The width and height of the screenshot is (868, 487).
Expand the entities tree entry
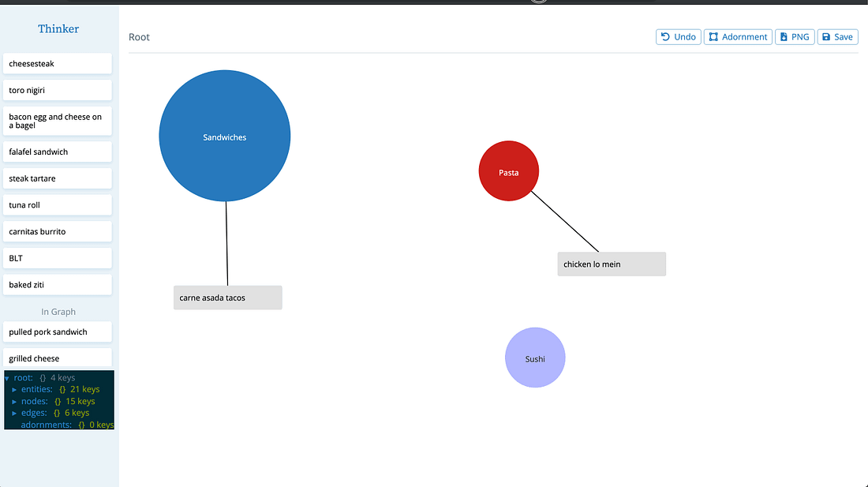(x=14, y=390)
